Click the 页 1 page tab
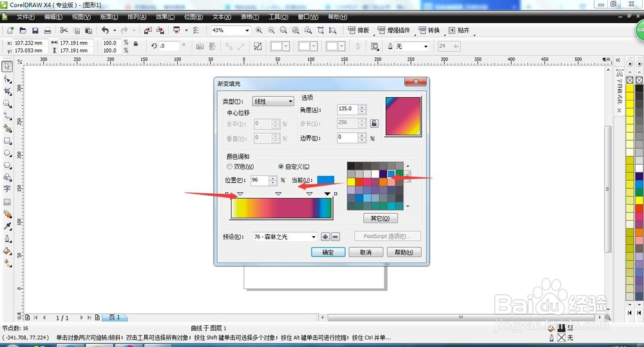 coord(115,317)
